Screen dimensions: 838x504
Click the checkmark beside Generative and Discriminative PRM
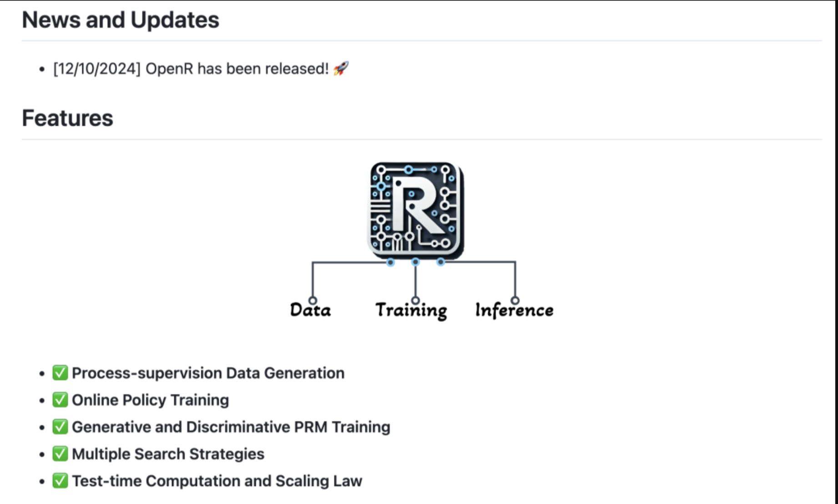pos(60,427)
